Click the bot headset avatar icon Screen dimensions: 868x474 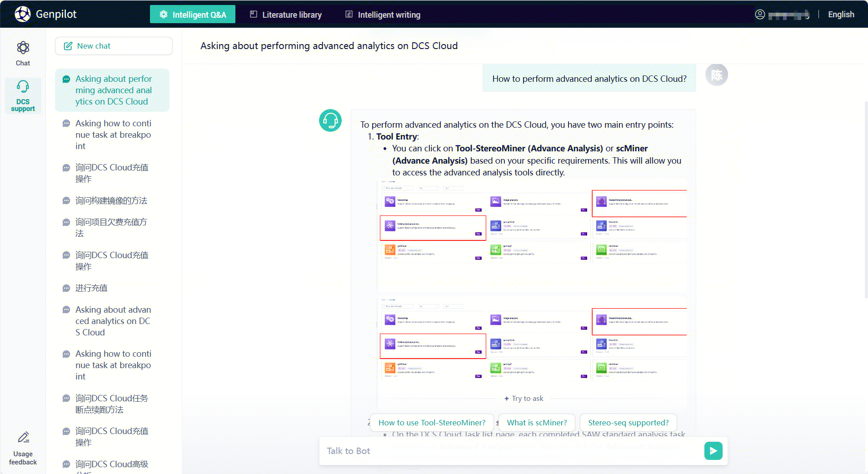tap(330, 121)
